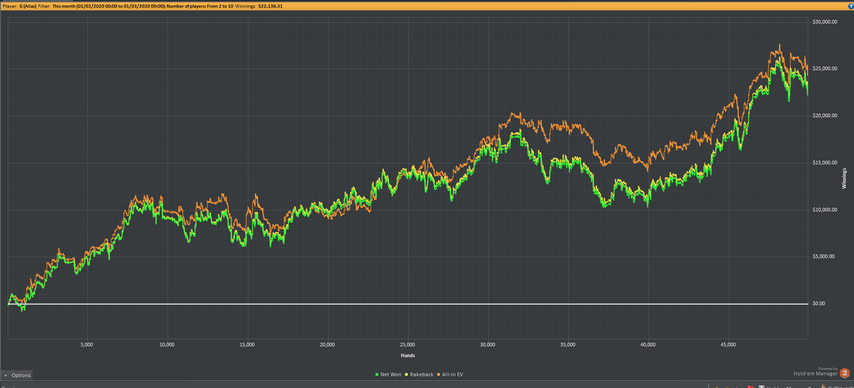This screenshot has height=388, width=854.
Task: Click the Hands x-axis title
Action: [x=408, y=355]
